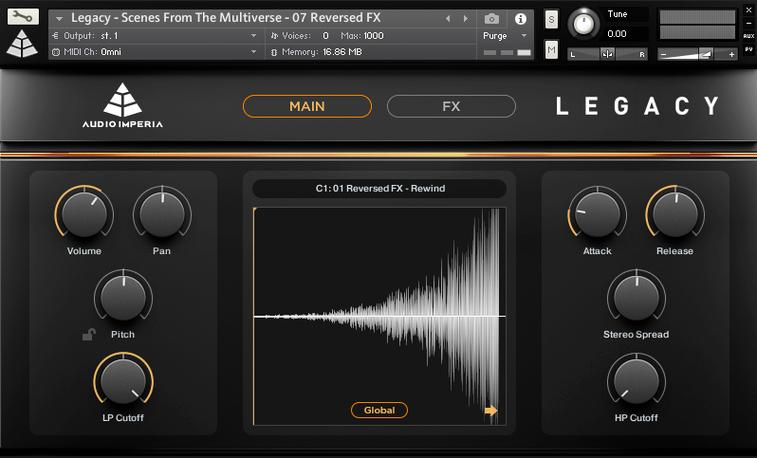Mute the instrument with M button
This screenshot has width=757, height=458.
click(552, 49)
